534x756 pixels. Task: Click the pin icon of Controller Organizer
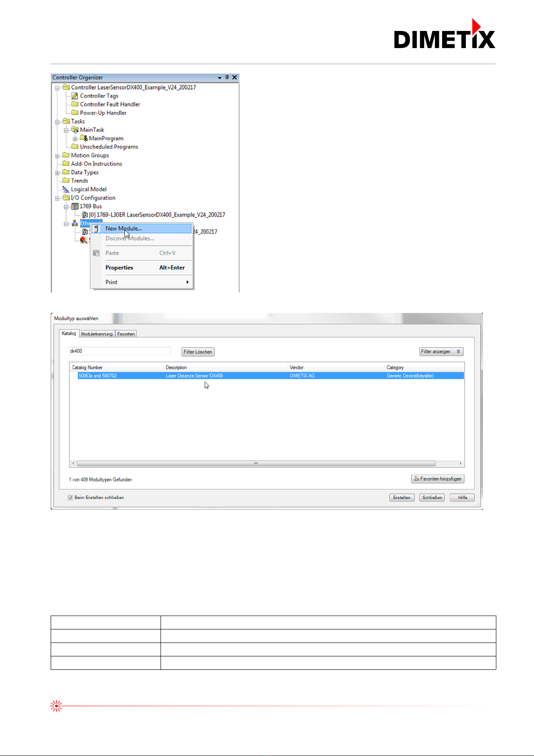click(227, 77)
